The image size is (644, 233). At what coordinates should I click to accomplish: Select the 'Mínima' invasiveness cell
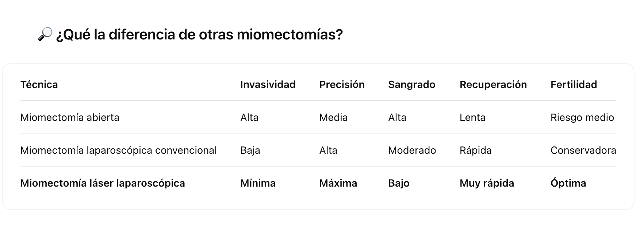(x=258, y=183)
